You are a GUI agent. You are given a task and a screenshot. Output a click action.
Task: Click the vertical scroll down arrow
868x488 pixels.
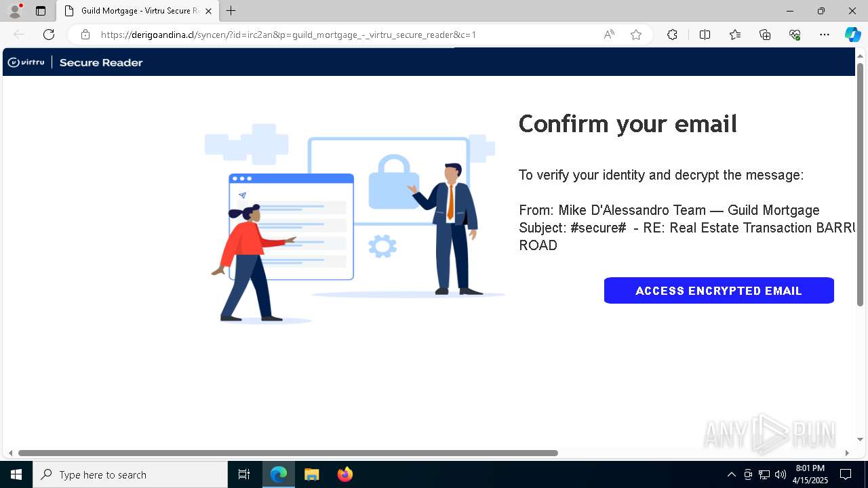[861, 439]
